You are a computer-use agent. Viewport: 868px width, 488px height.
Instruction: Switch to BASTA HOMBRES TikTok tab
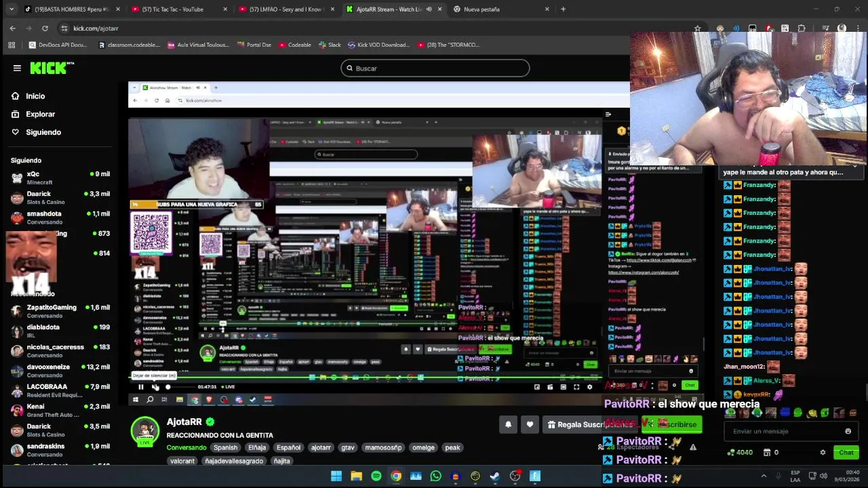pyautogui.click(x=73, y=9)
